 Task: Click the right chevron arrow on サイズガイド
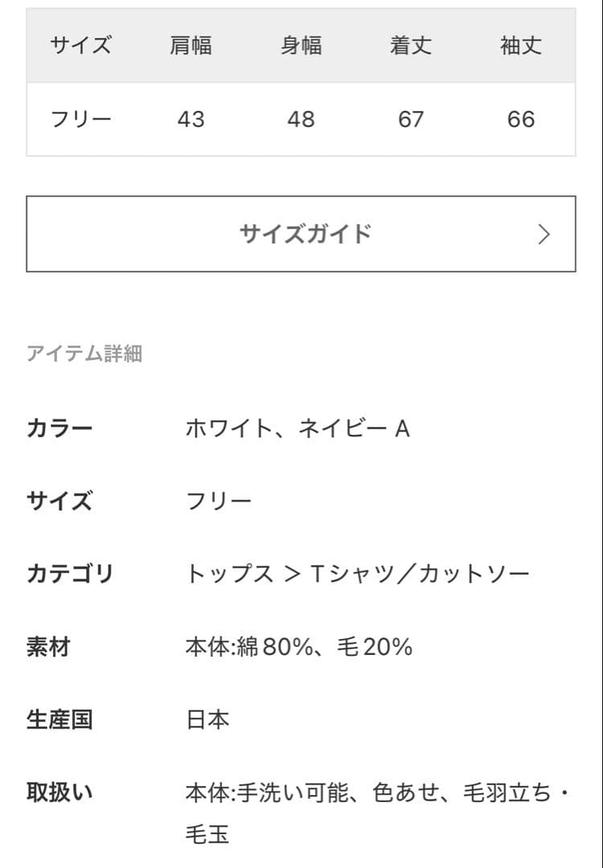544,235
